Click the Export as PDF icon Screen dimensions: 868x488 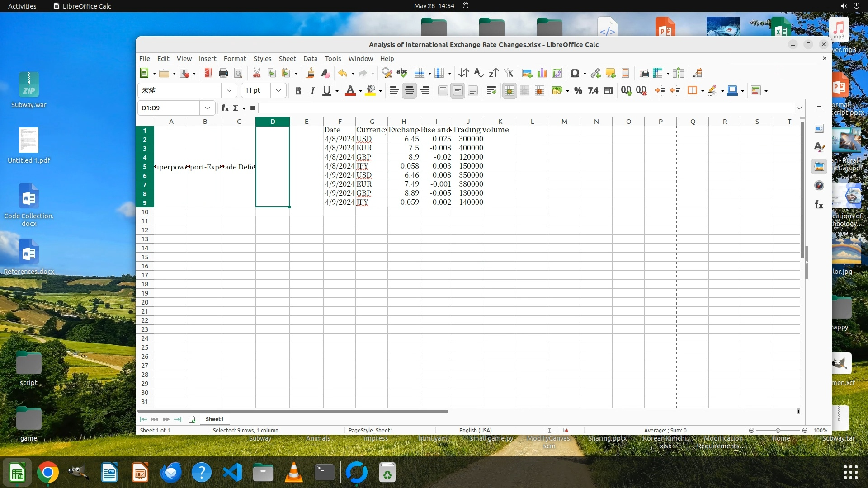[208, 73]
